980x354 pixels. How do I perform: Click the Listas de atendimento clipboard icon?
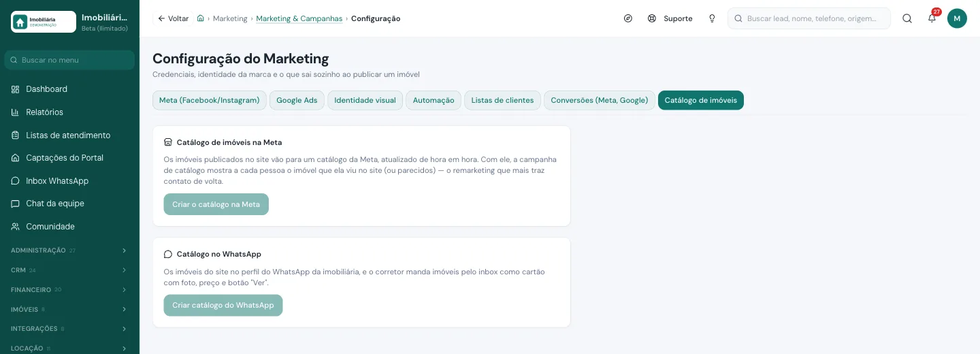pos(15,135)
